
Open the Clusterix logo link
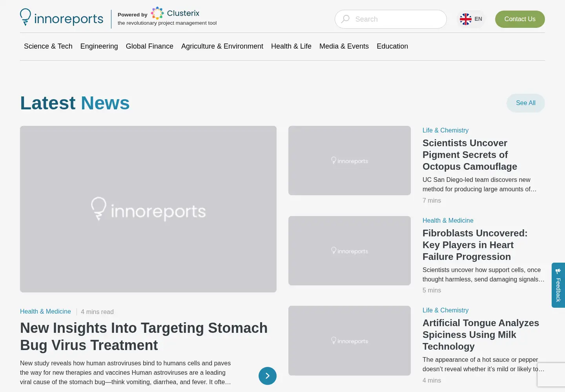click(x=175, y=13)
